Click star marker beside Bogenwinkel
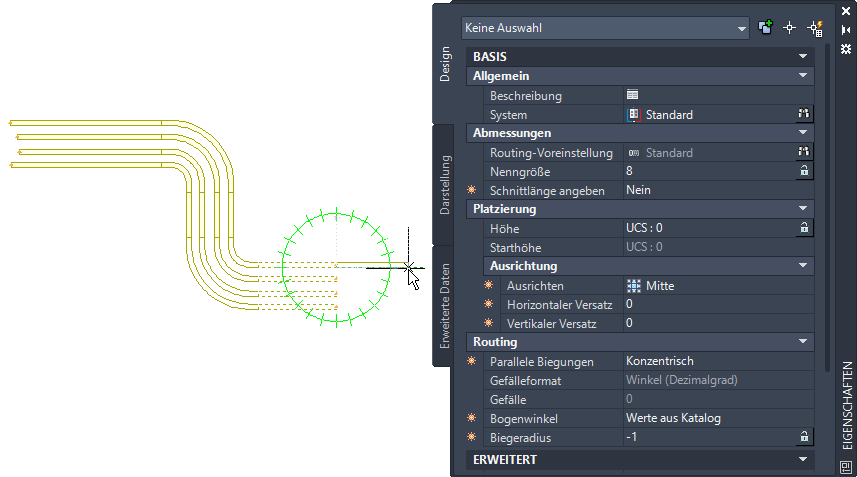Viewport: 857px width, 477px height. click(472, 418)
